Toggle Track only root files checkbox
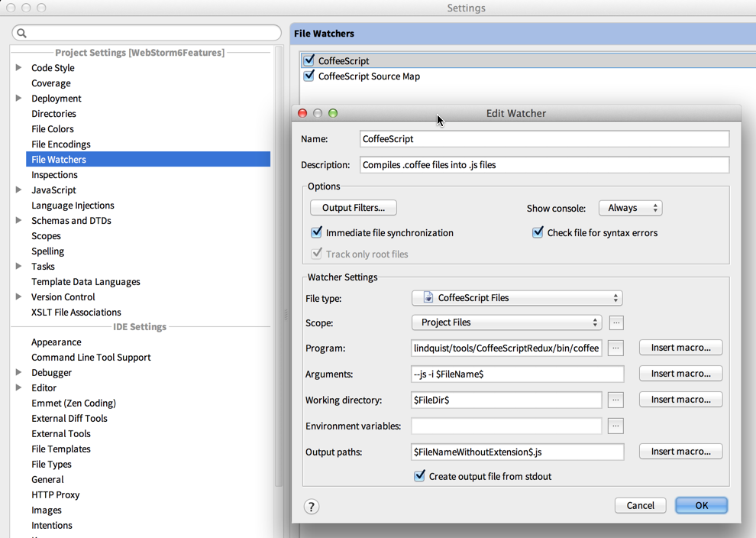The width and height of the screenshot is (756, 538). pyautogui.click(x=316, y=253)
